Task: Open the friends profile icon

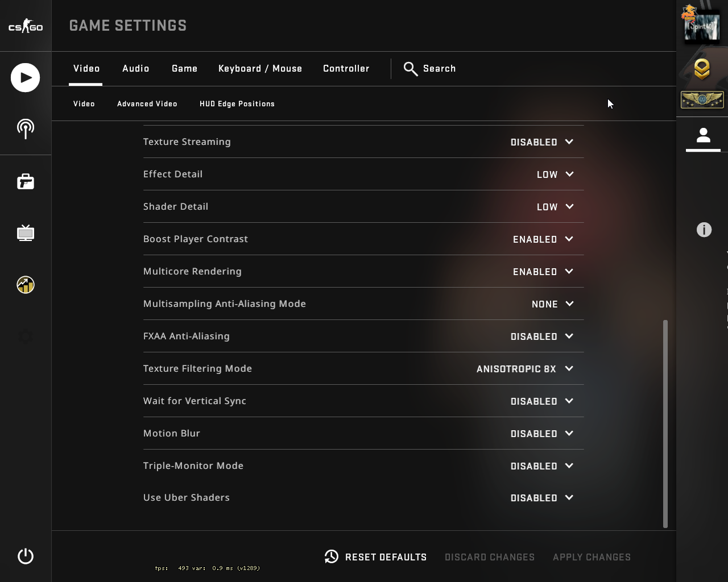Action: tap(704, 136)
